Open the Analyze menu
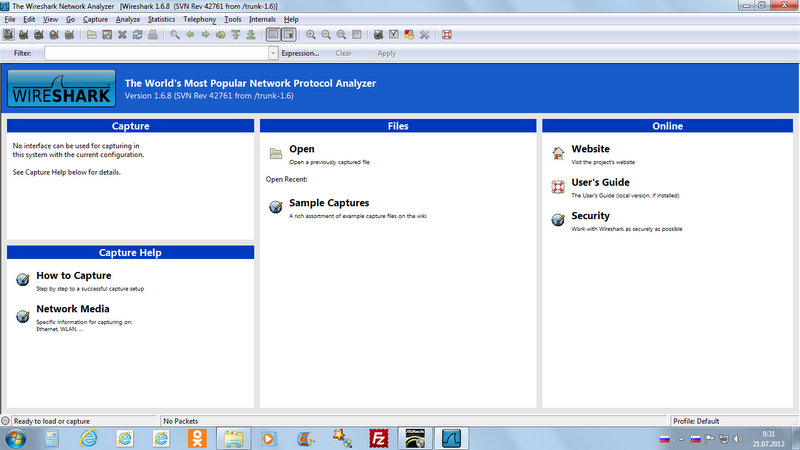 pos(128,19)
